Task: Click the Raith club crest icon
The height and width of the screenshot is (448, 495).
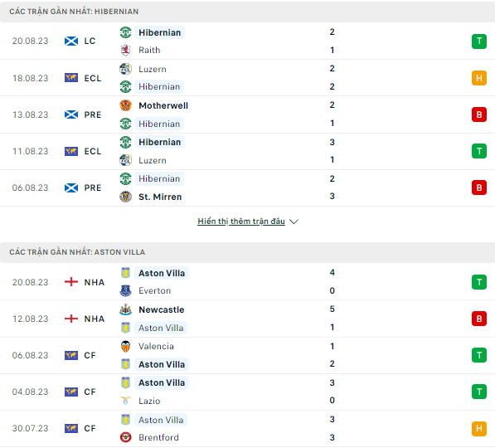Action: [x=125, y=50]
